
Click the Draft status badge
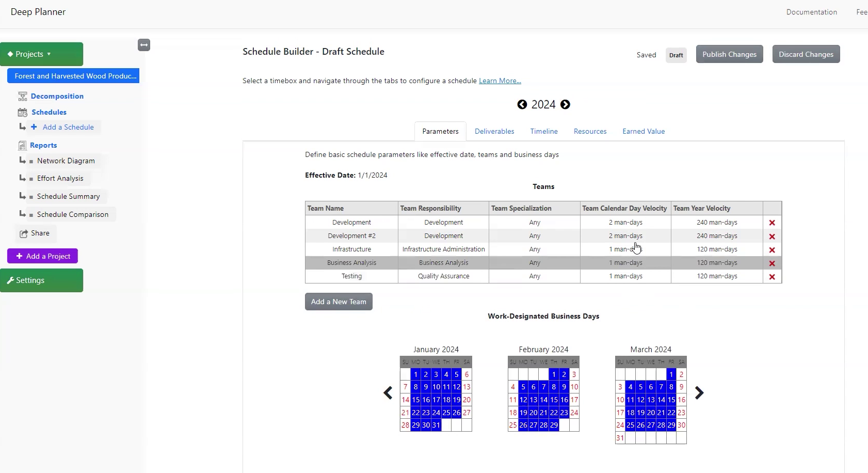tap(676, 55)
